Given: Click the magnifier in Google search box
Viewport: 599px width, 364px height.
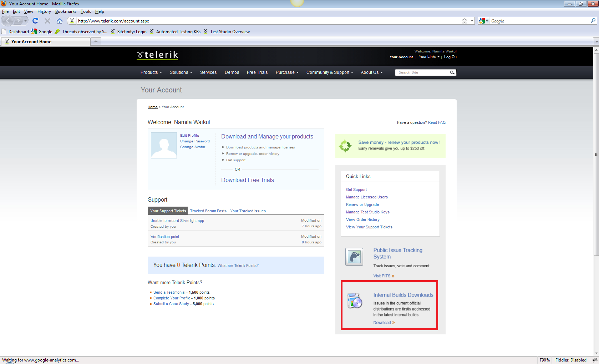Looking at the screenshot, I should pos(593,21).
